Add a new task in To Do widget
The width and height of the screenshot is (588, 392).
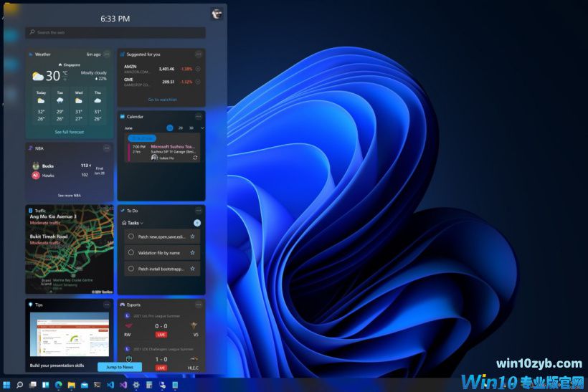[197, 223]
